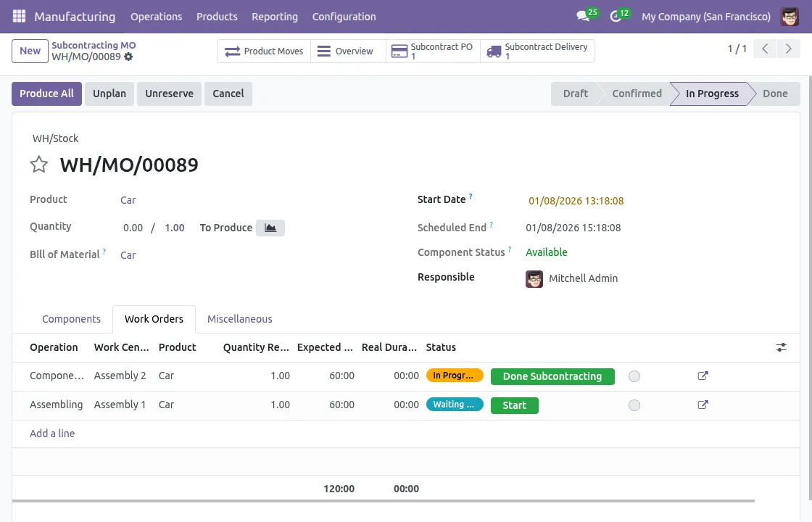Screen dimensions: 812x522
Task: Open Subcontract Delivery truck icon
Action: coord(494,51)
